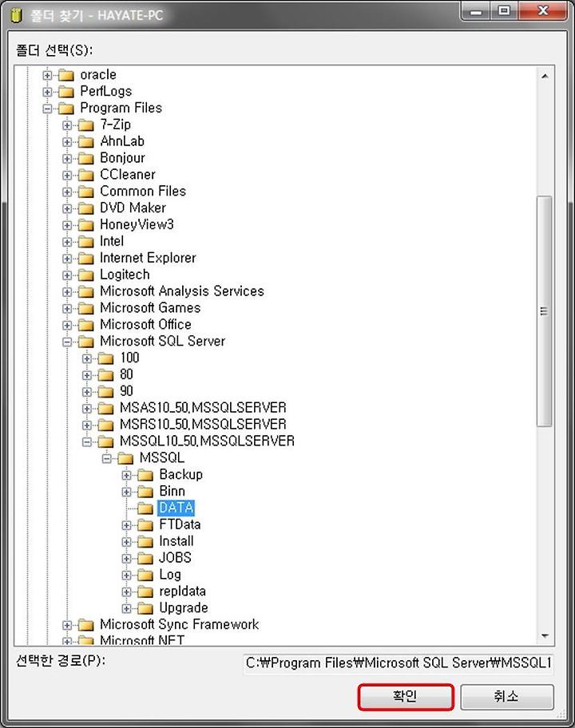Image resolution: width=575 pixels, height=728 pixels.
Task: Click the folder icon beside 100
Action: 106,358
